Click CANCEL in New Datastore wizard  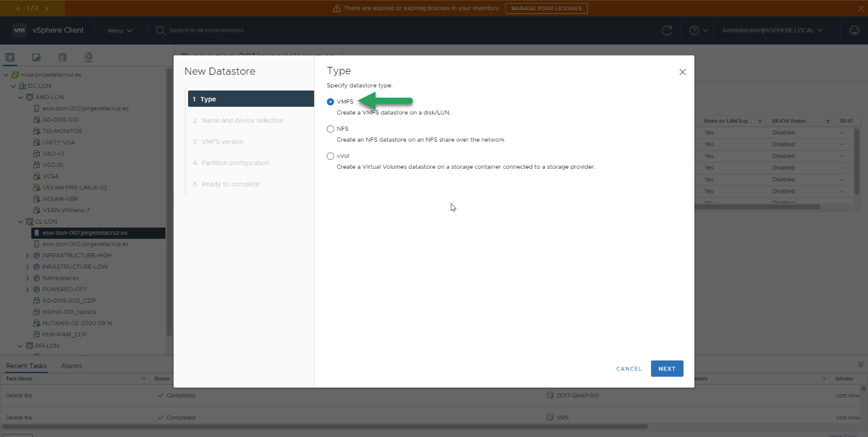coord(629,369)
